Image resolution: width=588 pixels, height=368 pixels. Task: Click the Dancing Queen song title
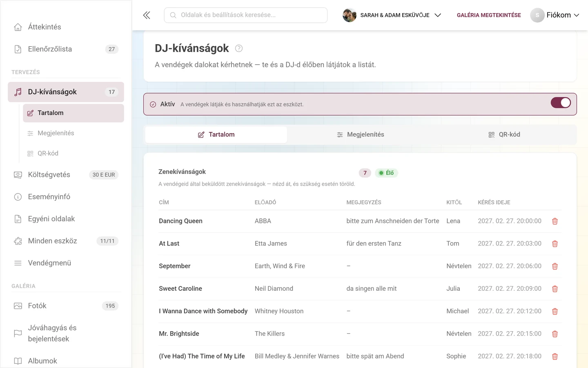[x=180, y=221]
